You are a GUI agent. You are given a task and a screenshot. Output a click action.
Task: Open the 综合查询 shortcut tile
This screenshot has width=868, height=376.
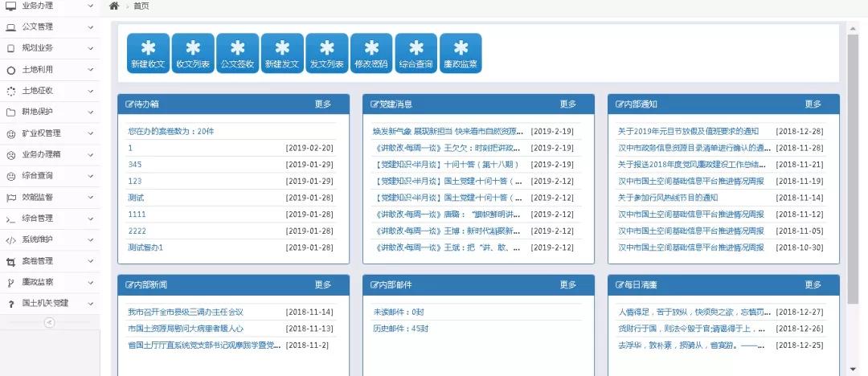[x=416, y=53]
